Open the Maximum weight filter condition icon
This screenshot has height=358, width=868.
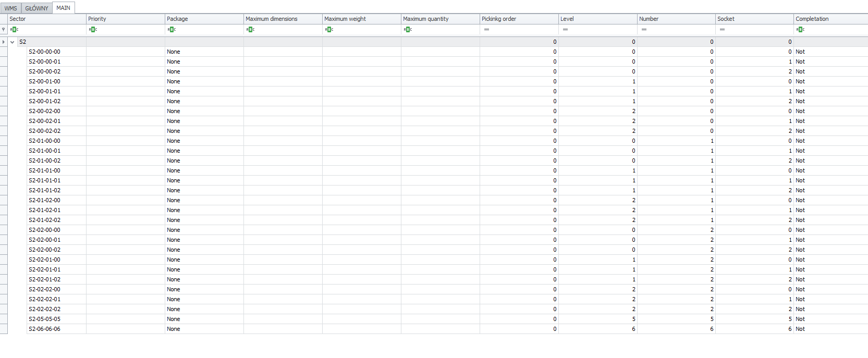329,30
